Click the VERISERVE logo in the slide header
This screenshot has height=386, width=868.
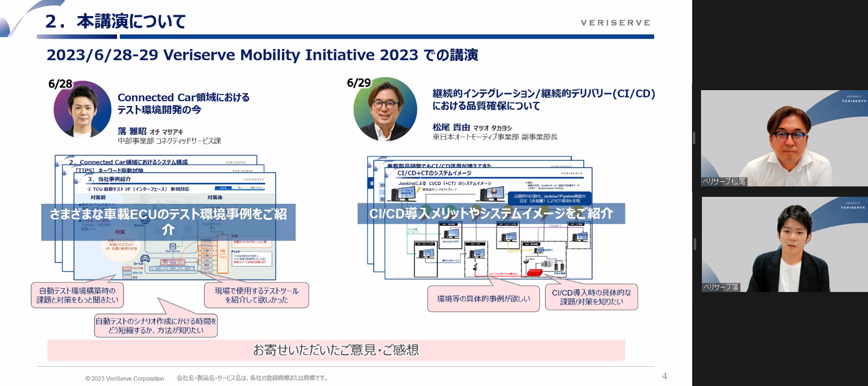click(x=615, y=22)
